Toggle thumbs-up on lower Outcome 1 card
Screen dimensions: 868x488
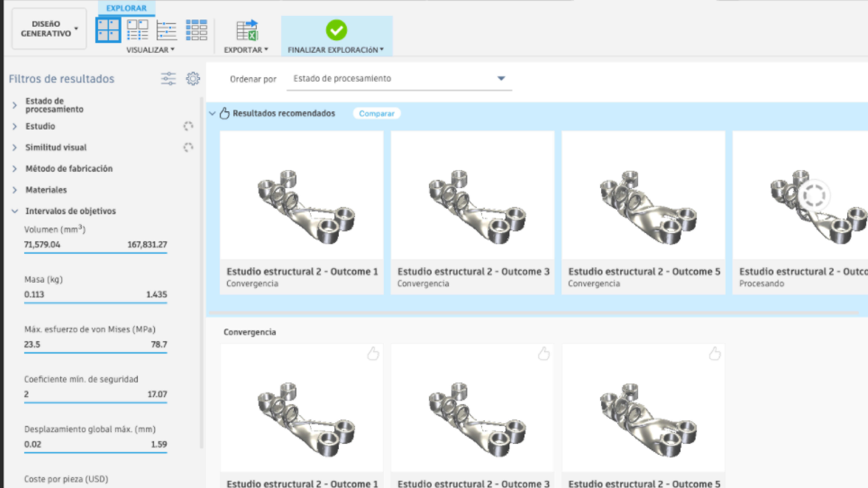[373, 354]
